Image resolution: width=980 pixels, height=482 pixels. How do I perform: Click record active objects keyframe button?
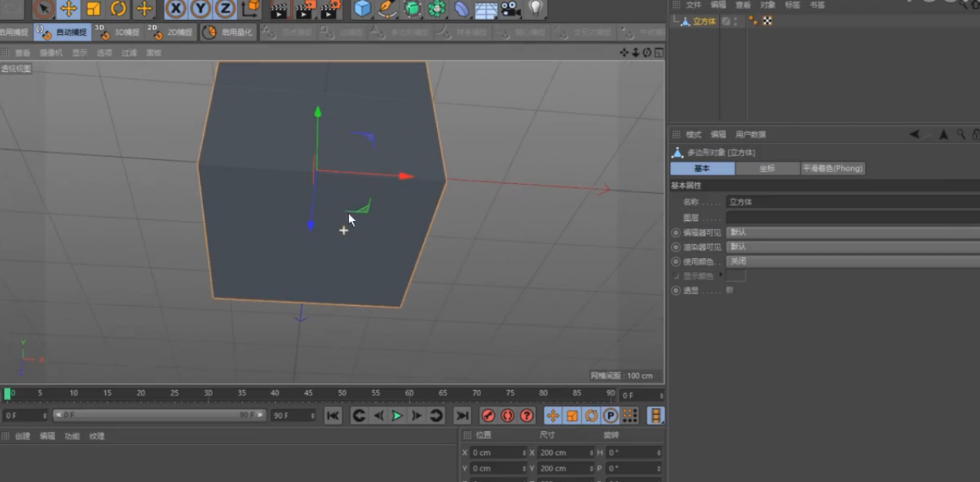(488, 416)
